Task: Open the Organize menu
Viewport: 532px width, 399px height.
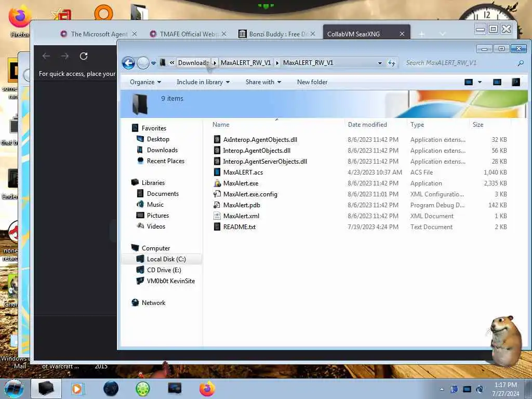Action: 145,82
